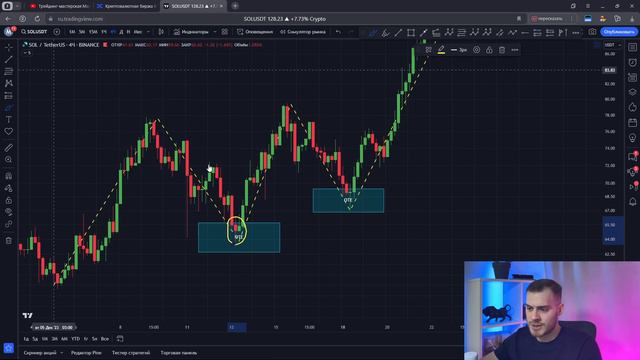Open the SOLUSDT symbol search

point(34,32)
